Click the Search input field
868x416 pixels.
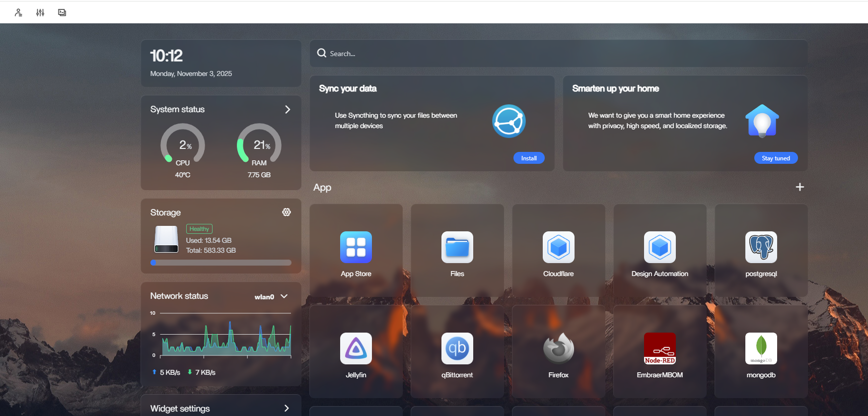point(558,54)
